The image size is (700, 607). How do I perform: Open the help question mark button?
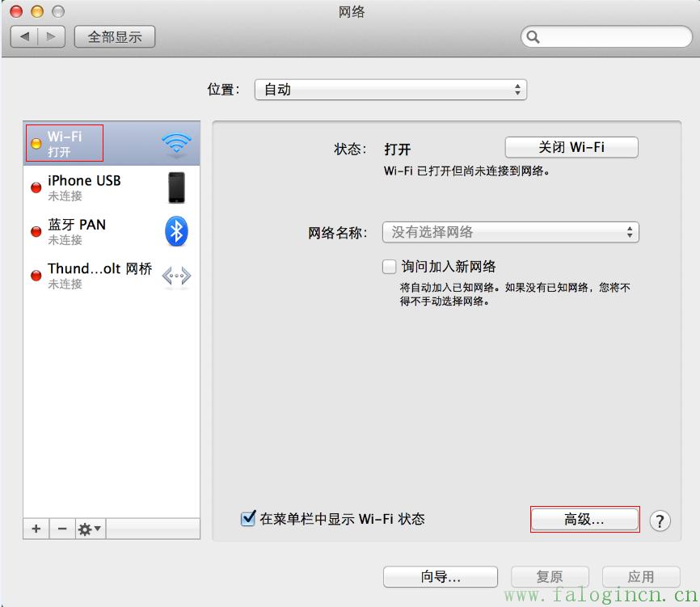(660, 521)
